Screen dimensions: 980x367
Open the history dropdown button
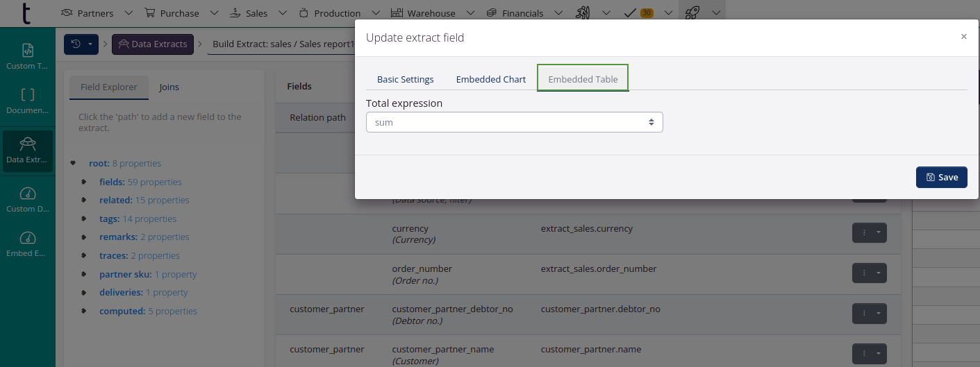tap(81, 44)
